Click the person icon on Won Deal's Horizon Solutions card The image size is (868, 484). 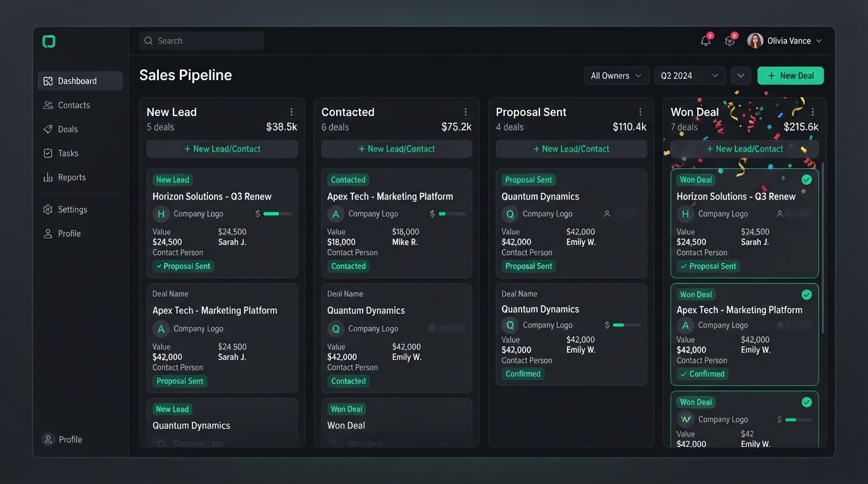(780, 214)
